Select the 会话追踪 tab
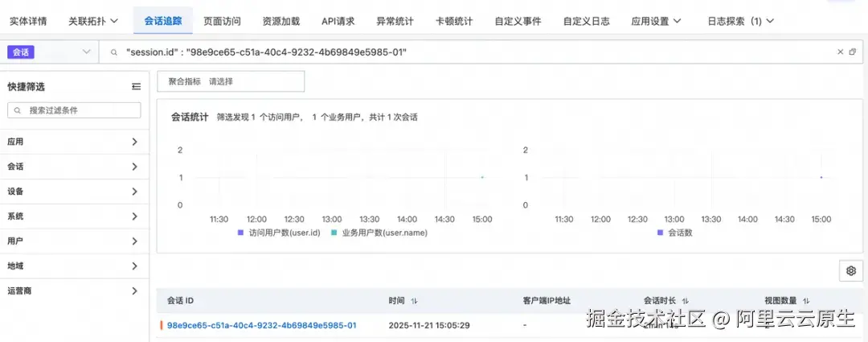The image size is (868, 342). [162, 22]
